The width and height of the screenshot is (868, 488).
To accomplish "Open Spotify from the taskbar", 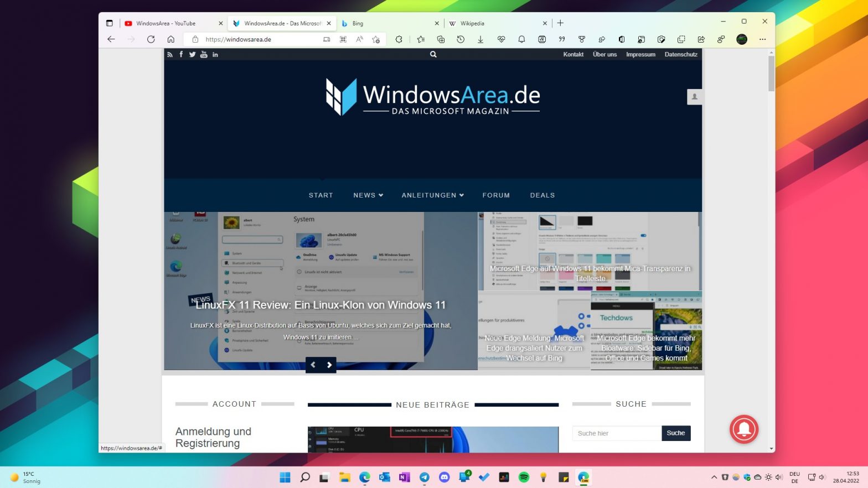I will 524,477.
